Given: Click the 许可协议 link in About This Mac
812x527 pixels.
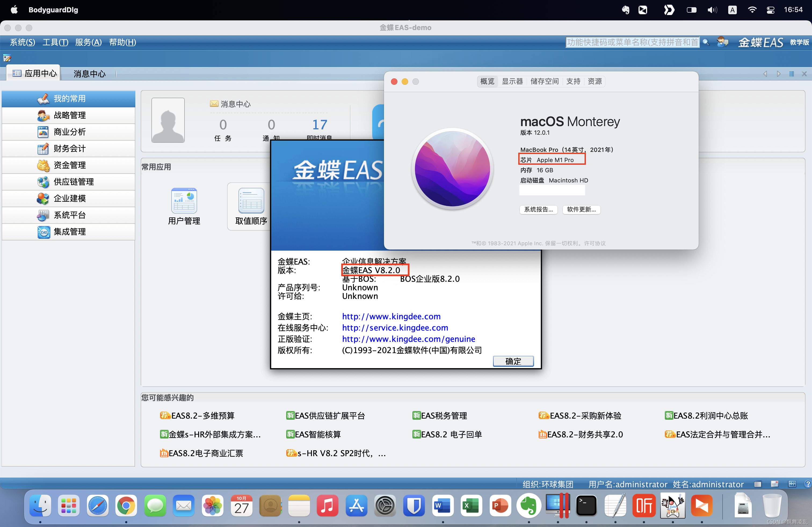Looking at the screenshot, I should pos(595,243).
